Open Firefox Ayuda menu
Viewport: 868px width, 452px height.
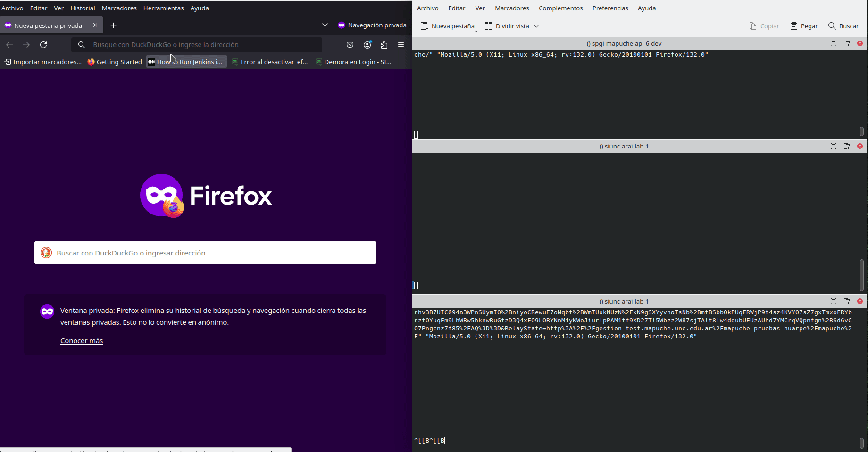pos(200,8)
